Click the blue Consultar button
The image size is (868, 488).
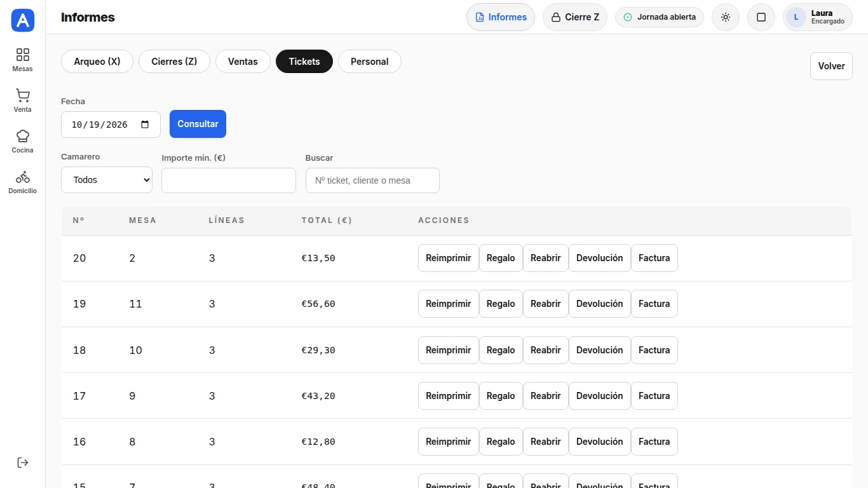pyautogui.click(x=198, y=124)
